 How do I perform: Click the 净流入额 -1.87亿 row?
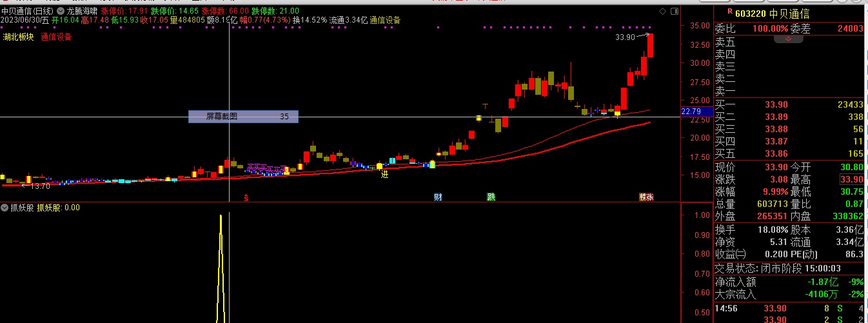pyautogui.click(x=790, y=282)
